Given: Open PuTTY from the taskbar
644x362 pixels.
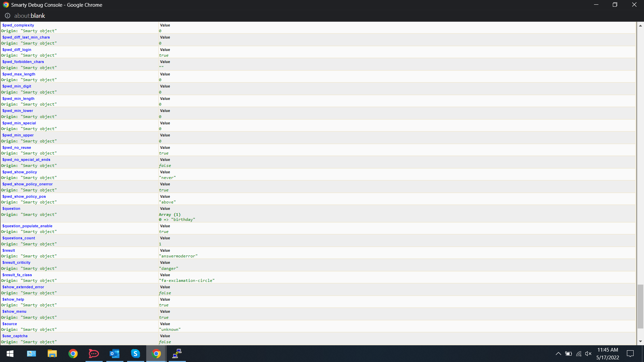Looking at the screenshot, I should [x=177, y=354].
